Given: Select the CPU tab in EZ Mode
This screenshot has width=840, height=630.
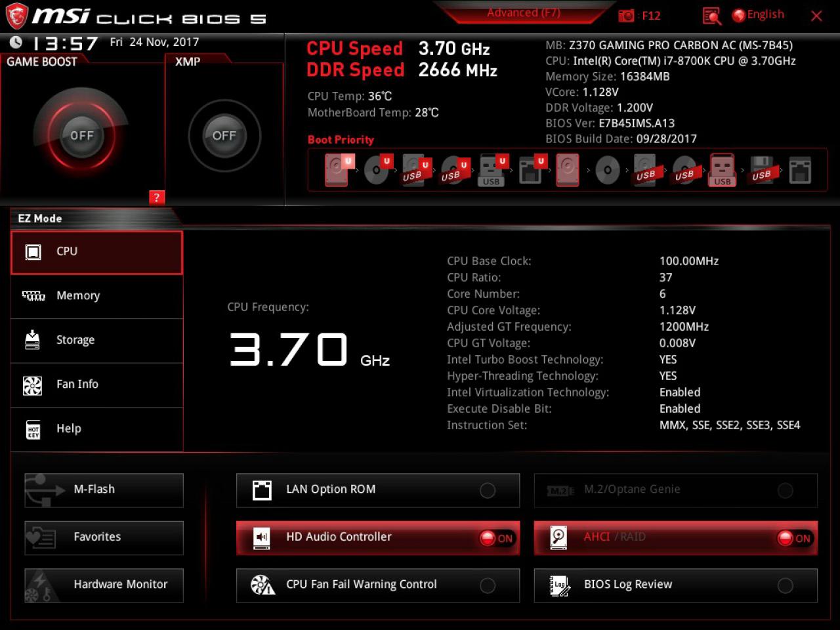Looking at the screenshot, I should pos(96,252).
